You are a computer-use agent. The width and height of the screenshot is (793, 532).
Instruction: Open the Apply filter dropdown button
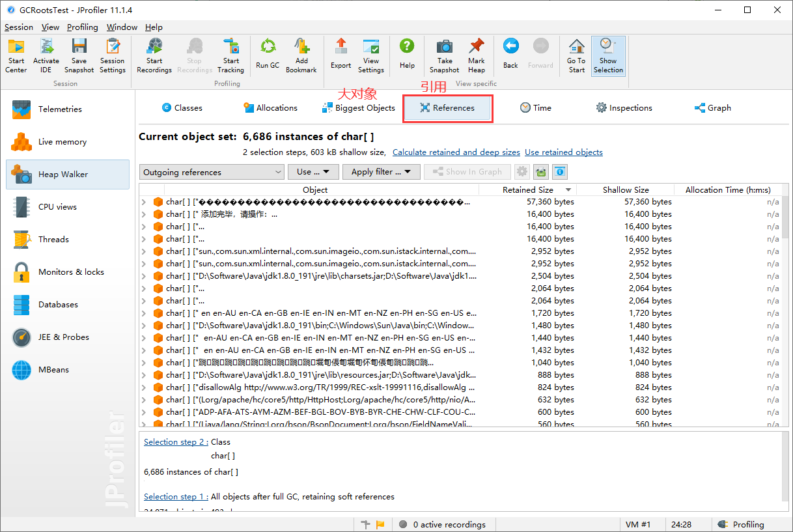pos(382,172)
